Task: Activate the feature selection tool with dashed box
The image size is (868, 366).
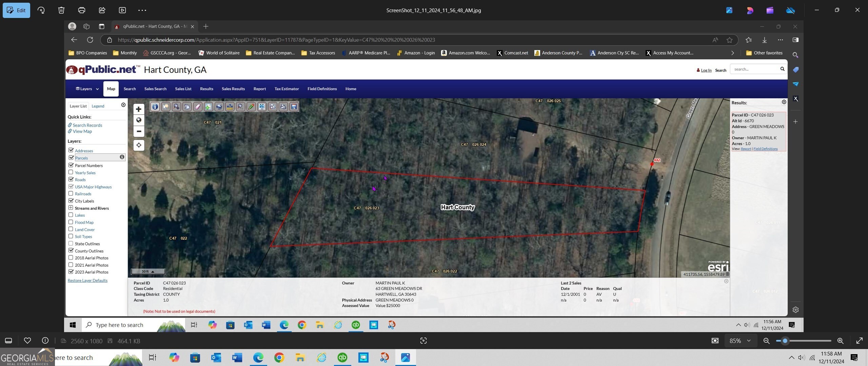Action: click(x=166, y=107)
